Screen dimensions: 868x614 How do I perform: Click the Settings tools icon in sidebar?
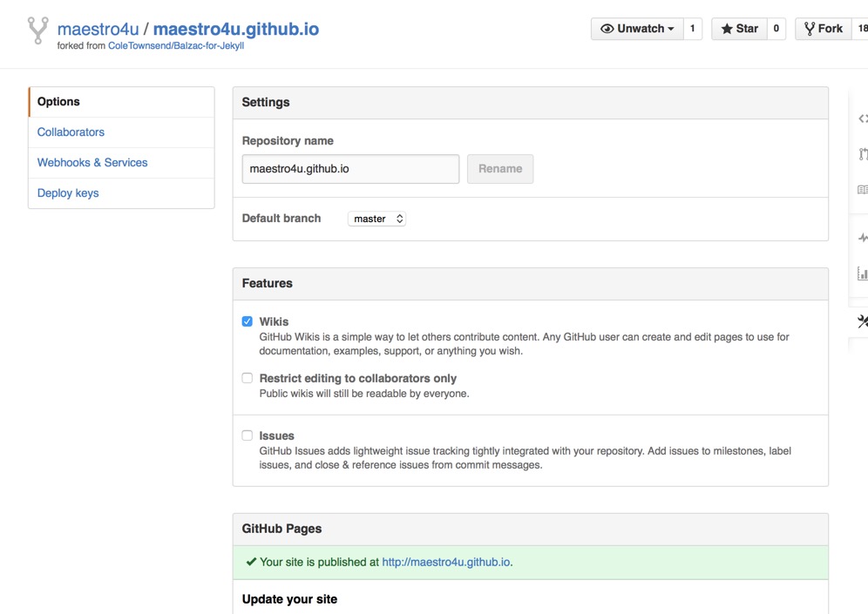click(862, 321)
